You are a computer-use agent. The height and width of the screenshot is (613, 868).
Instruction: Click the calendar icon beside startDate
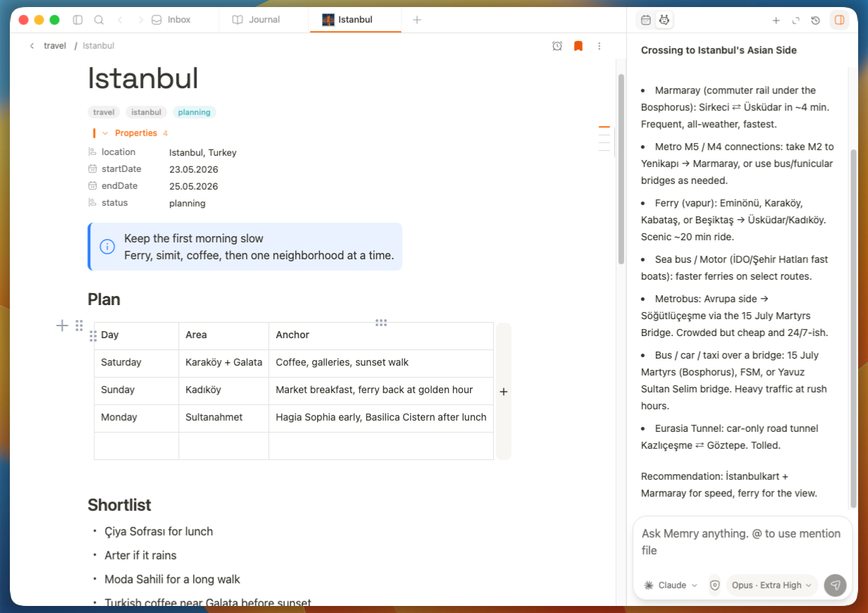coord(92,169)
